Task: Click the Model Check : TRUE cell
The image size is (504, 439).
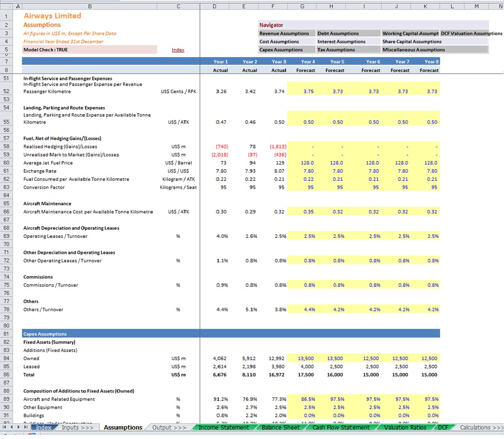Action: (90, 49)
